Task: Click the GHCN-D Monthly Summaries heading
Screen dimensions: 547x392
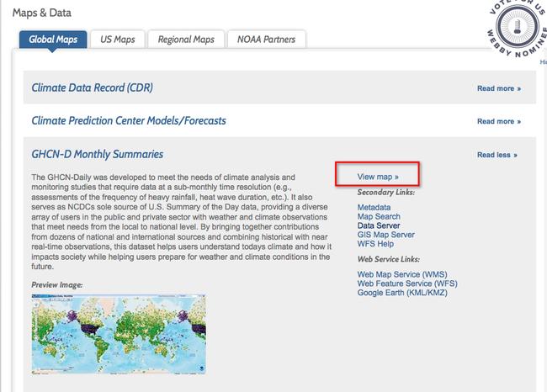Action: (97, 155)
